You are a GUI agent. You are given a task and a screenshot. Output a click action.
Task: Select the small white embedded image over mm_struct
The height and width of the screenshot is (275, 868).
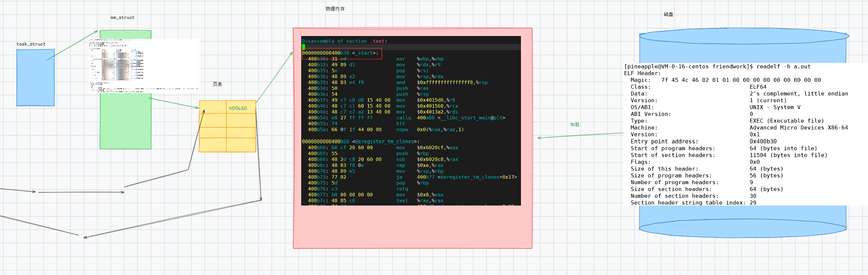(144, 65)
